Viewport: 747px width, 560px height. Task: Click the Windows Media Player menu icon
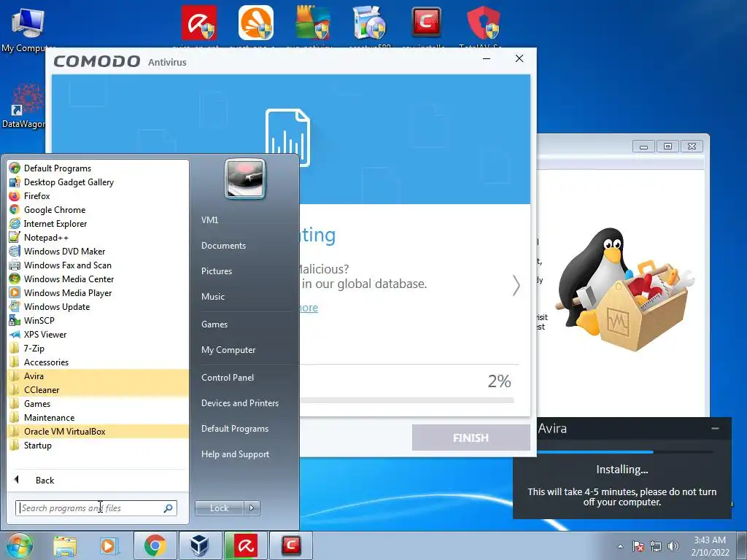tap(15, 292)
